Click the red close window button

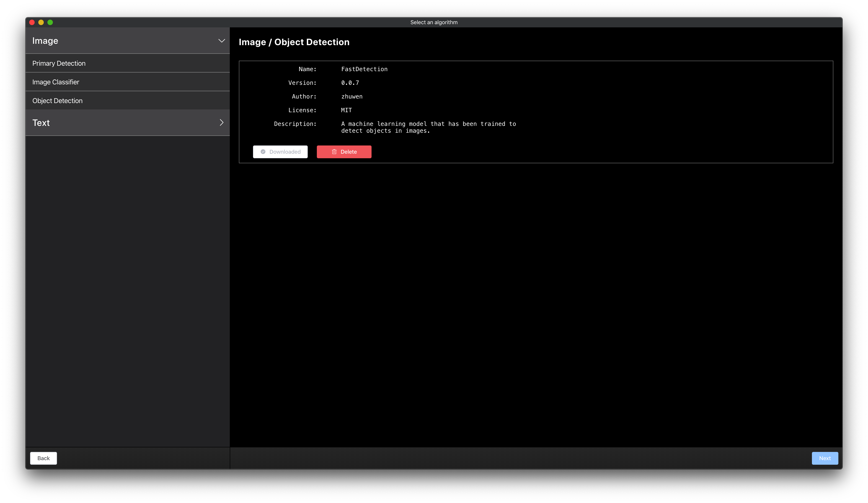(x=32, y=22)
